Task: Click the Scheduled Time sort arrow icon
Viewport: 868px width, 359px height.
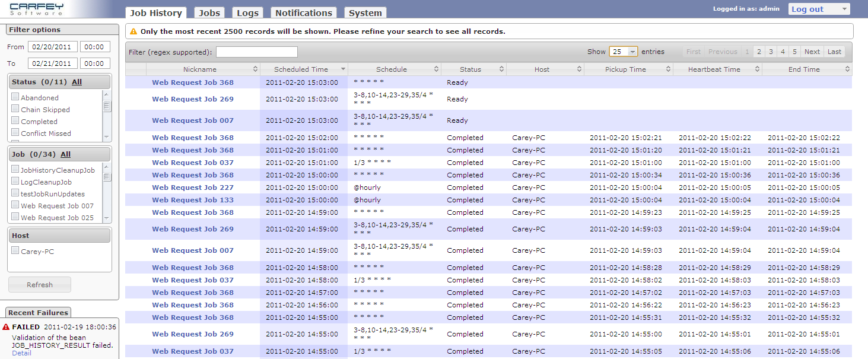Action: click(342, 69)
